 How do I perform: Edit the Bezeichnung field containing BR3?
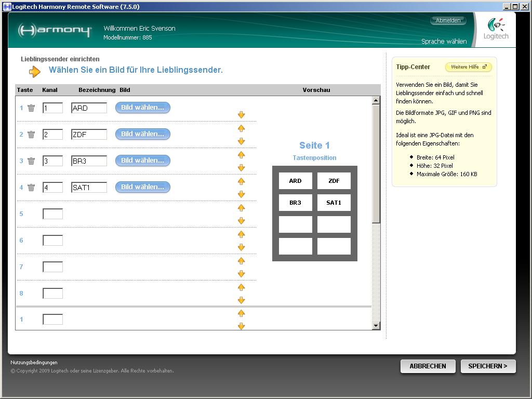coord(89,161)
